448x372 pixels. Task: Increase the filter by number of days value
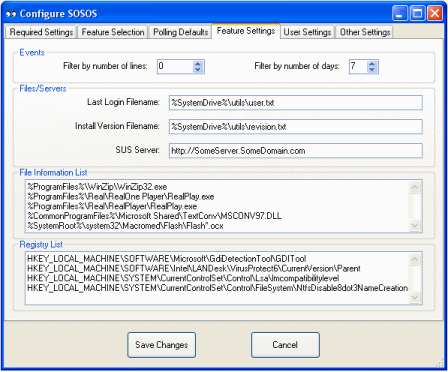pos(372,64)
